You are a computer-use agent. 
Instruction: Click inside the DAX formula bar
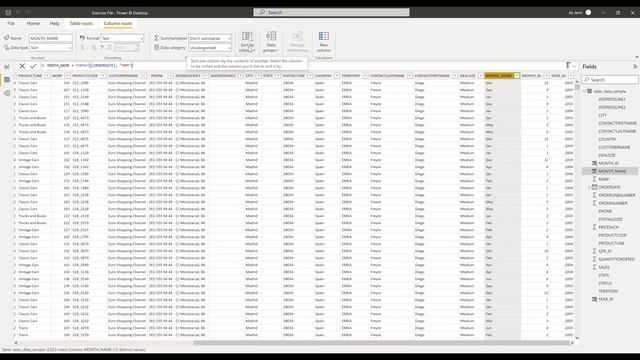pyautogui.click(x=302, y=66)
